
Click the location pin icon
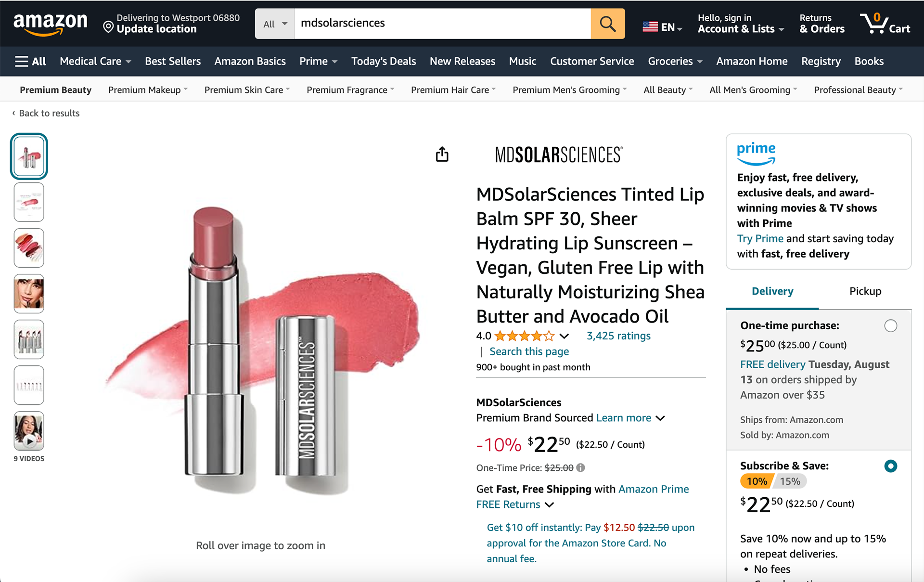coord(108,27)
